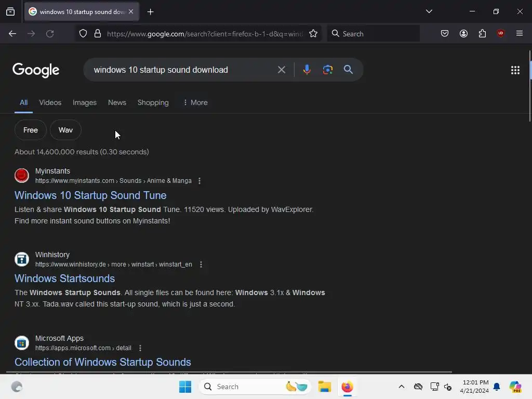Apply the Free filter chip
Viewport: 532px width, 399px height.
pos(31,130)
